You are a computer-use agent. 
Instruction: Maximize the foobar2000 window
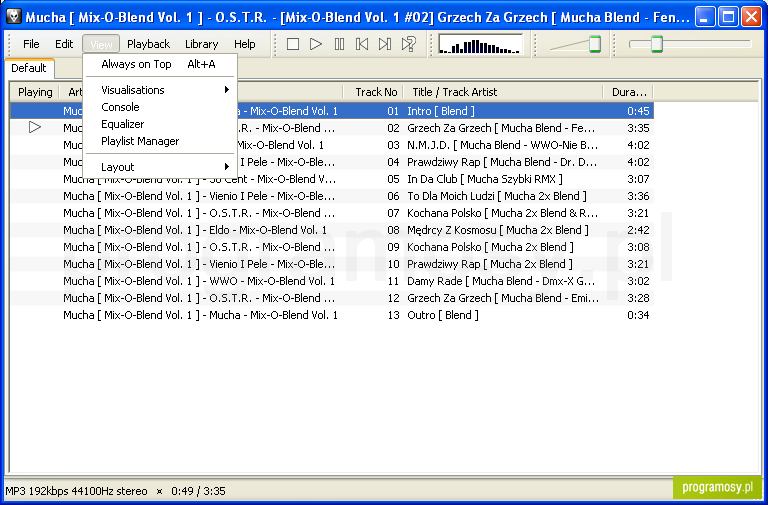point(728,17)
